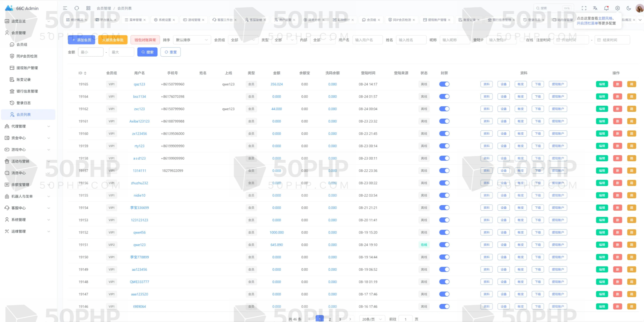Go to page 2 in pagination

pyautogui.click(x=330, y=319)
